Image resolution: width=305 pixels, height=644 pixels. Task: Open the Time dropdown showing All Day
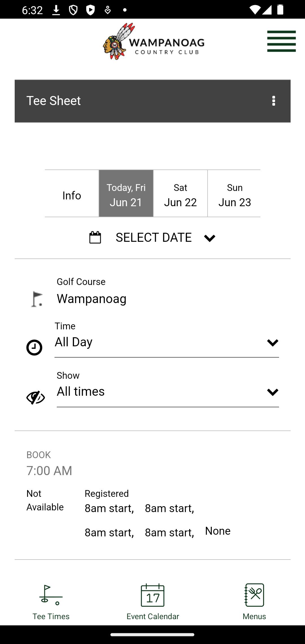(x=167, y=342)
